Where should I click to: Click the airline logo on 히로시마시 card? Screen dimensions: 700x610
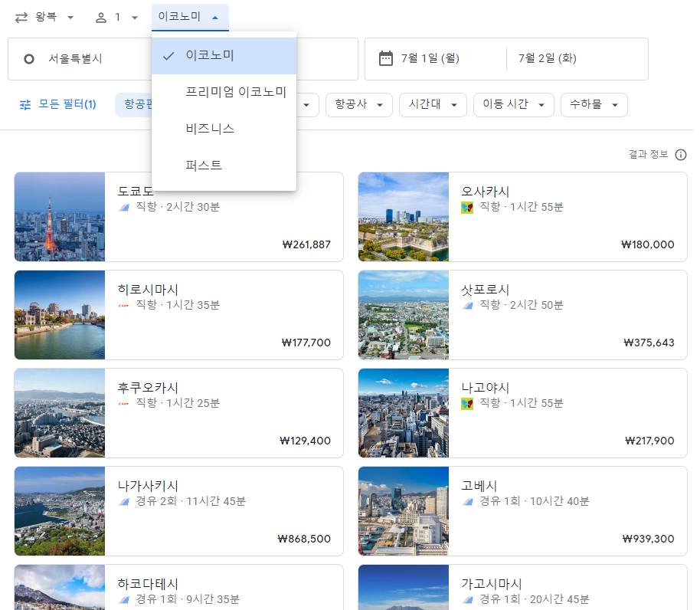[123, 306]
